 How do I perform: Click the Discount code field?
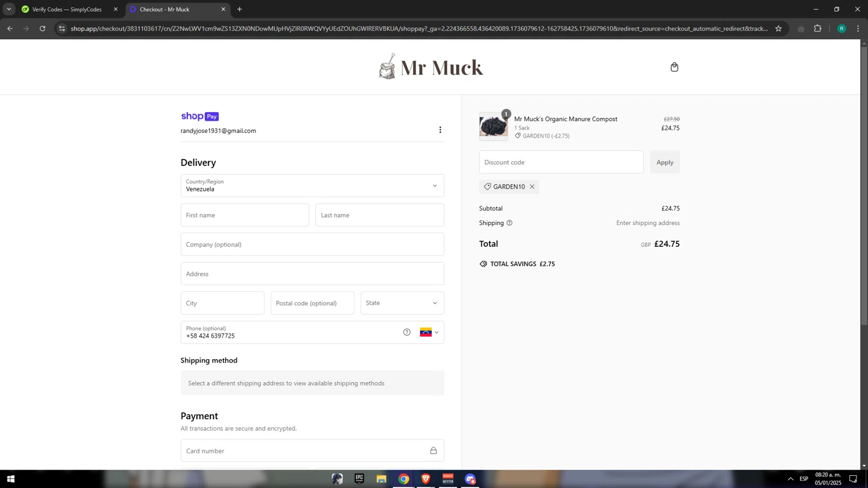tap(561, 162)
